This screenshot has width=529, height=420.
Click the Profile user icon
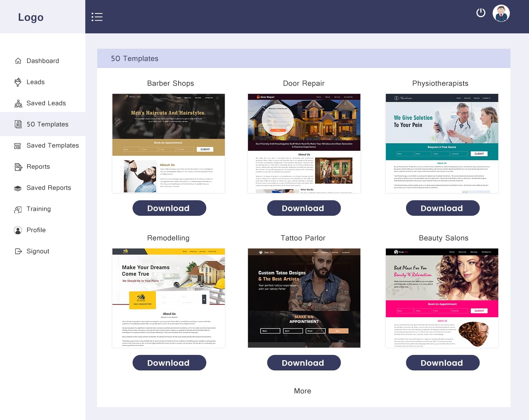(x=18, y=230)
